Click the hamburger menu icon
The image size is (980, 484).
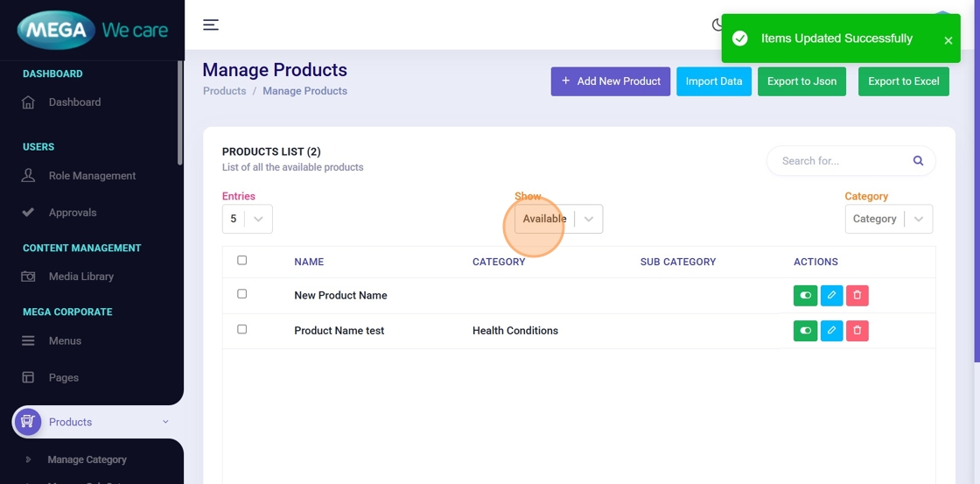211,25
